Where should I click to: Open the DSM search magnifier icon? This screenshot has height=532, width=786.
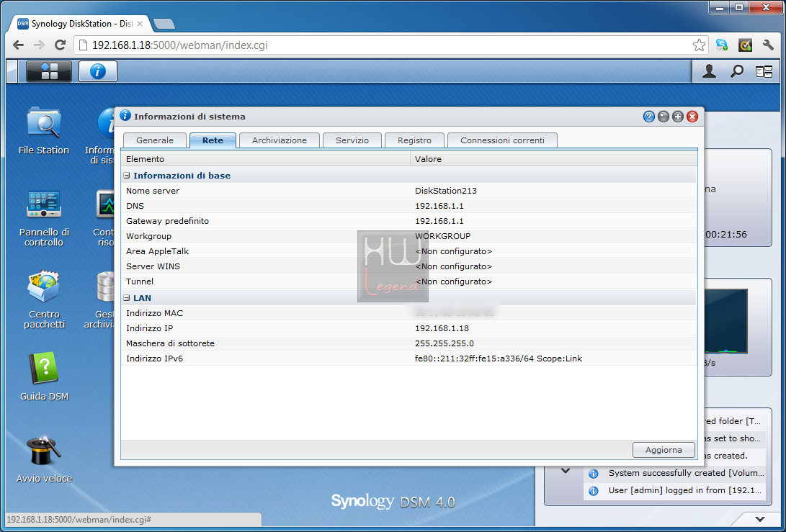[x=736, y=72]
